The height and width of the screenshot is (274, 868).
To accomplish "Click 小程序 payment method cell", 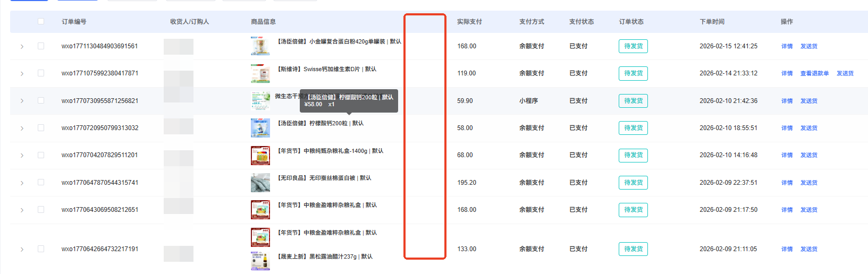I will coord(528,101).
